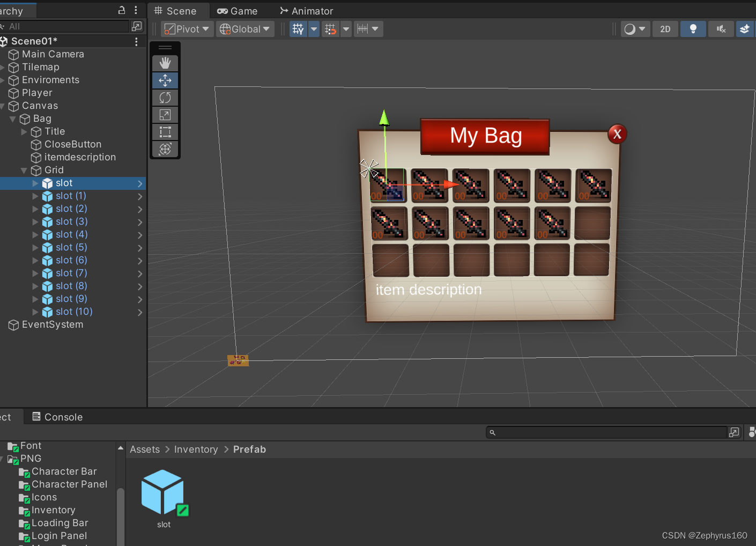756x546 pixels.
Task: Open the Animator tab
Action: (306, 11)
